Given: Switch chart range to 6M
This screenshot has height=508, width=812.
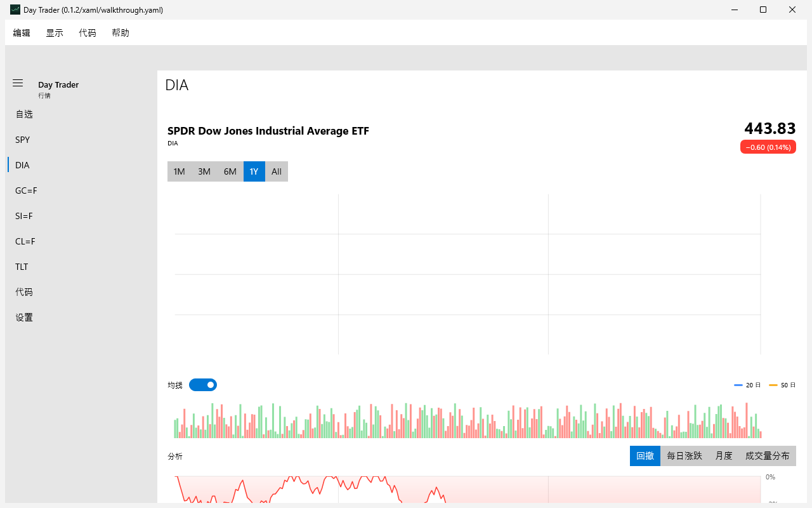Looking at the screenshot, I should (230, 171).
